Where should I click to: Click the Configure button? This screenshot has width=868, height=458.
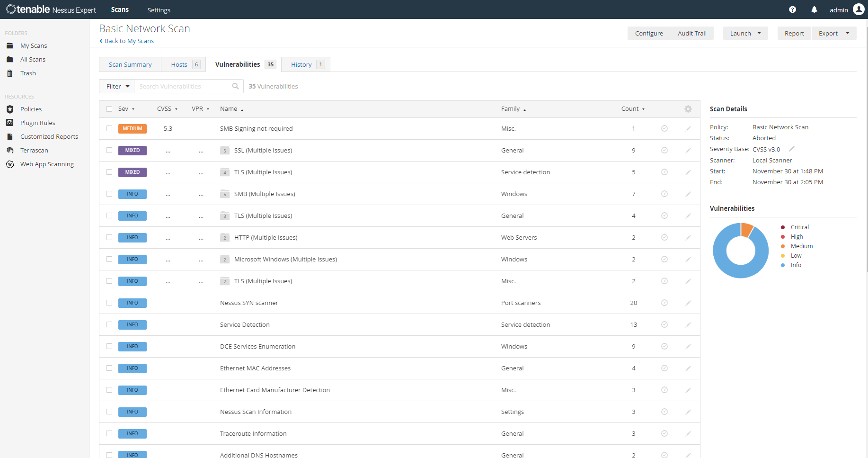pos(648,33)
